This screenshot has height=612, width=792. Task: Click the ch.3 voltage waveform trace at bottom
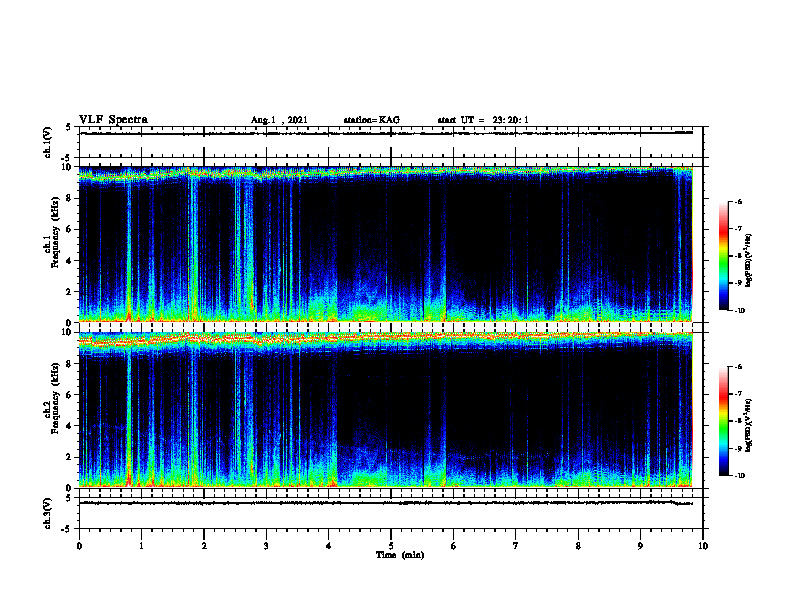(x=386, y=503)
